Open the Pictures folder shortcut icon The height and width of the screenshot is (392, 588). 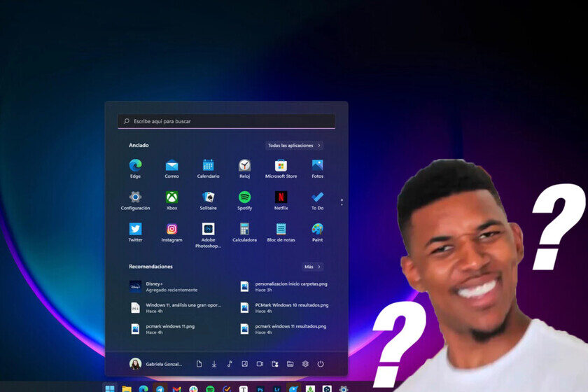tap(244, 364)
